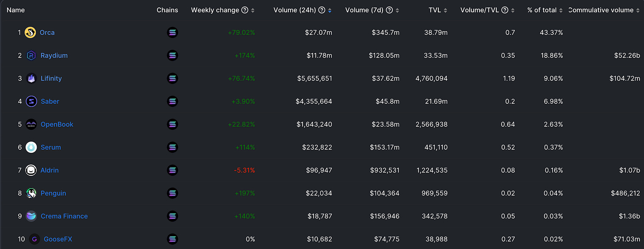The image size is (644, 249).
Task: Click Orca's weekly change +79.02%
Action: coord(241,32)
